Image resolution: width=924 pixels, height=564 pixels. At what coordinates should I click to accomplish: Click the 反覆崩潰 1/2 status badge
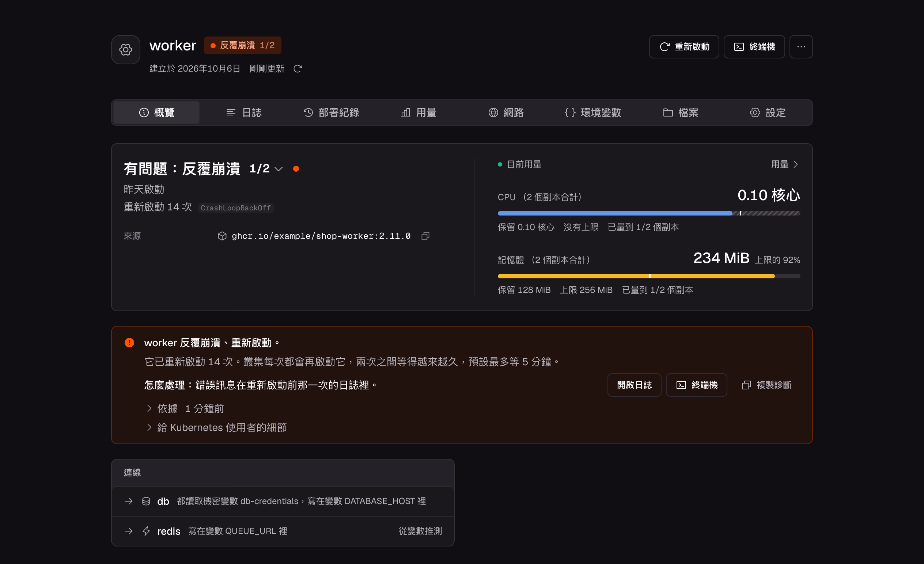(x=243, y=45)
